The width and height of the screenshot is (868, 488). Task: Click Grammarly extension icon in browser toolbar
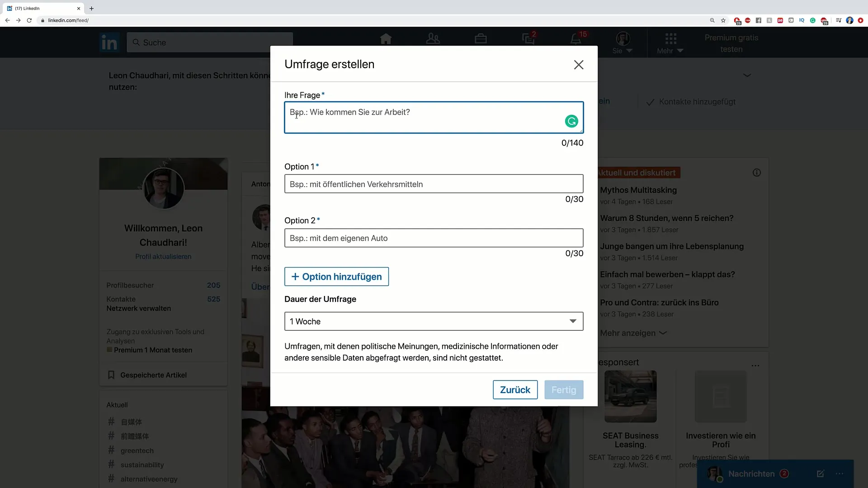[812, 20]
